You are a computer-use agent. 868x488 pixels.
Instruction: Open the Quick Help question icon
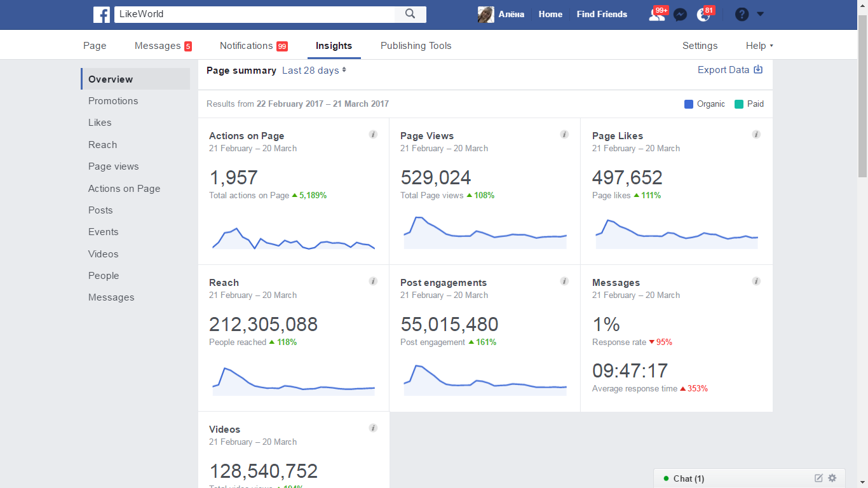click(742, 14)
